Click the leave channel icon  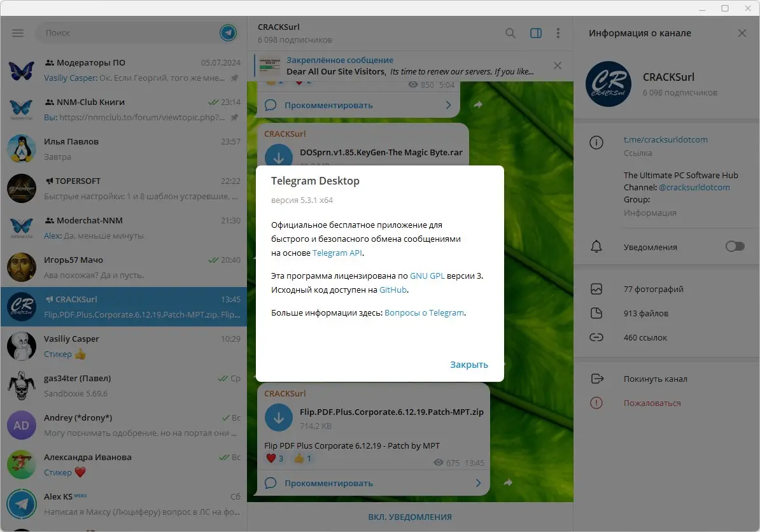tap(597, 379)
